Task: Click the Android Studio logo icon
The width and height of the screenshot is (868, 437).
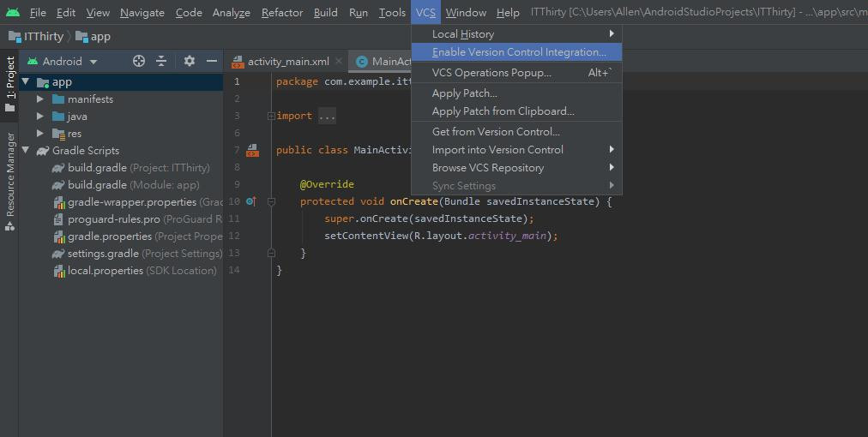Action: click(x=13, y=12)
